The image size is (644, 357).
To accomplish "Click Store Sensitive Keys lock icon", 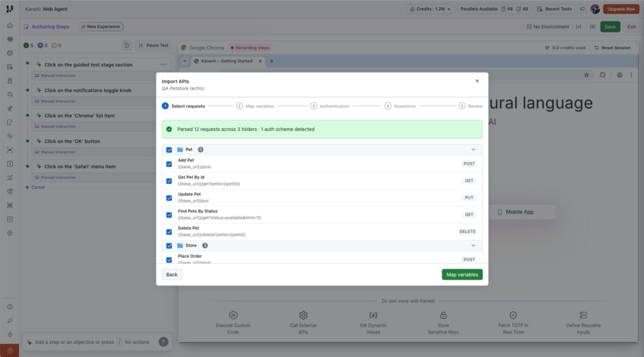I will (x=443, y=315).
